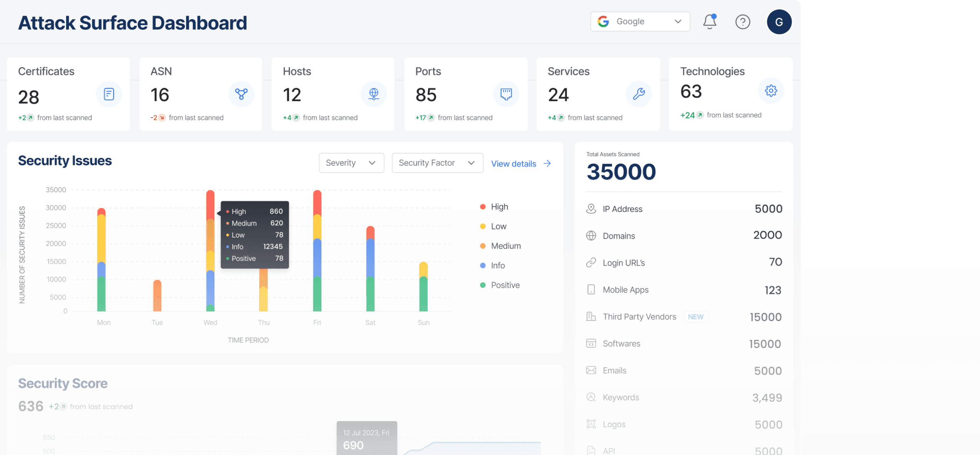This screenshot has height=455, width=980.
Task: Open the help question mark icon
Action: [742, 22]
